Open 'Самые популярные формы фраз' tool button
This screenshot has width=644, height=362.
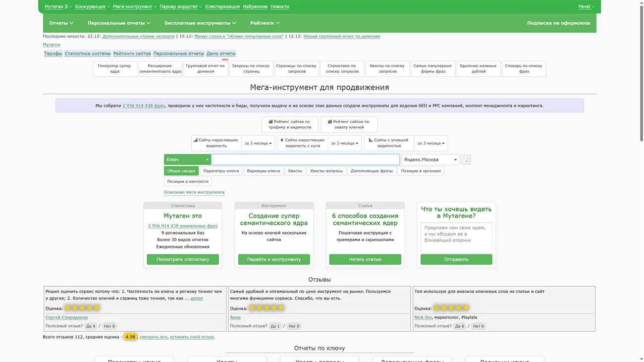[x=433, y=69]
